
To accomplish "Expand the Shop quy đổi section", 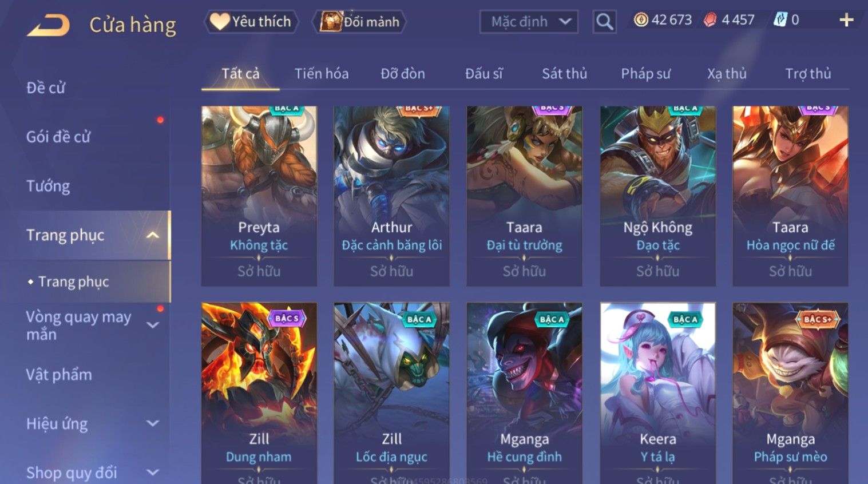I will tap(153, 473).
